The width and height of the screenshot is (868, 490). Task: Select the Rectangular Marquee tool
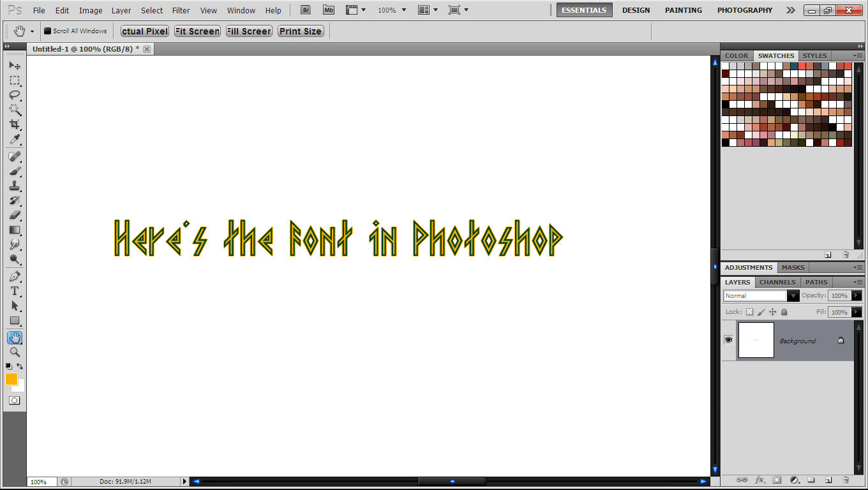pyautogui.click(x=14, y=80)
